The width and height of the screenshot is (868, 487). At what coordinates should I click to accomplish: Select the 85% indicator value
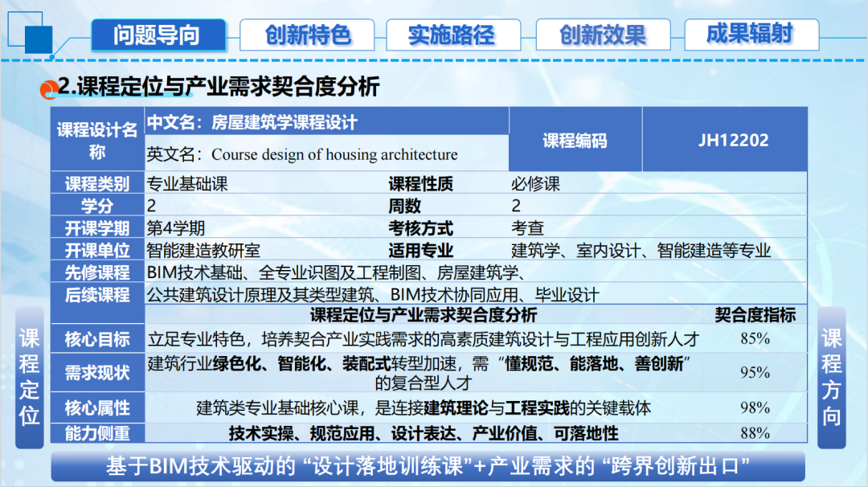755,338
